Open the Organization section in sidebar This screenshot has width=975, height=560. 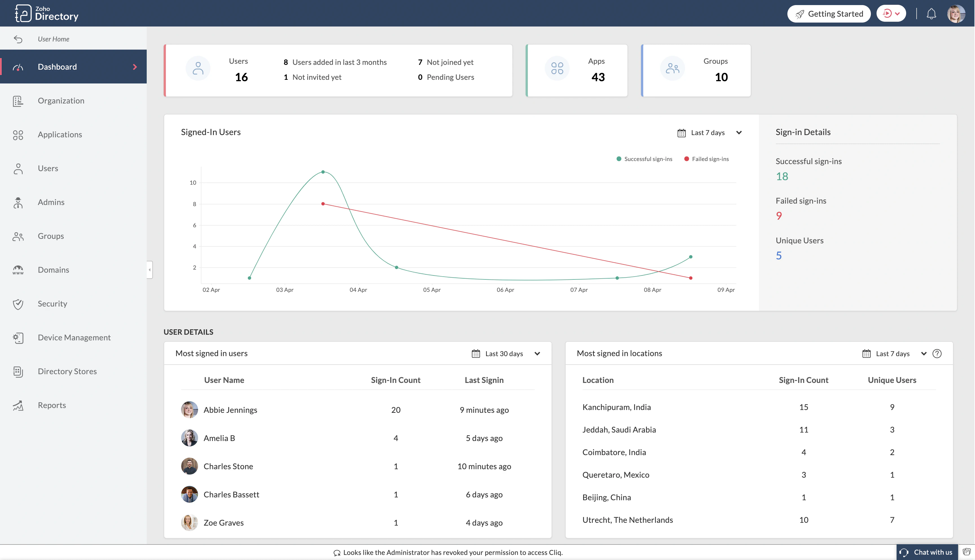click(x=61, y=100)
